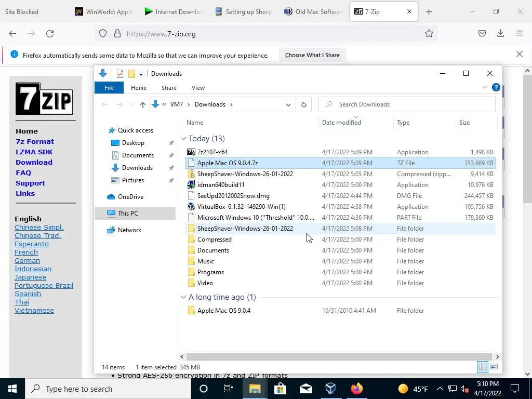Viewport: 532px width, 399px height.
Task: Open Customize Quick Access Toolbar dropdown
Action: (141, 74)
